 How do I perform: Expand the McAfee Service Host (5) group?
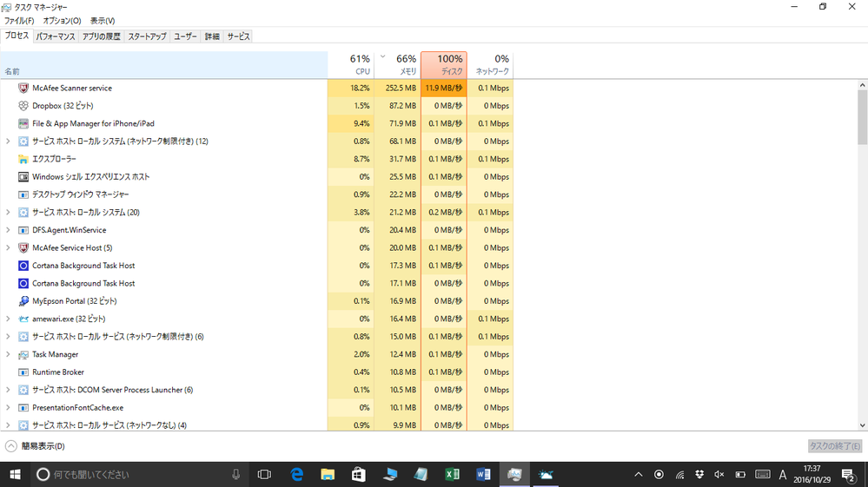(x=9, y=247)
